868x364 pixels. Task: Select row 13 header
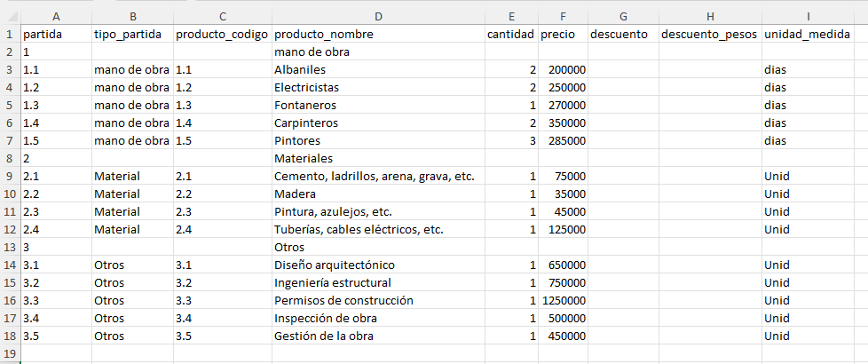[x=10, y=247]
